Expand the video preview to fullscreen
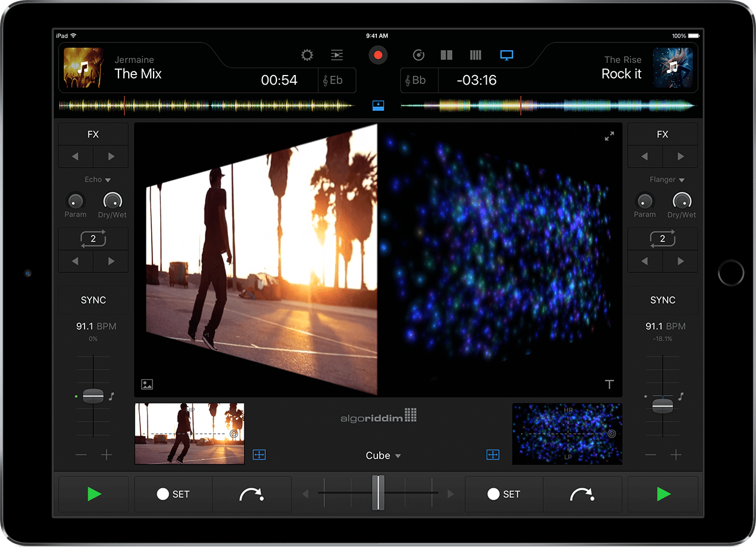 pos(609,136)
